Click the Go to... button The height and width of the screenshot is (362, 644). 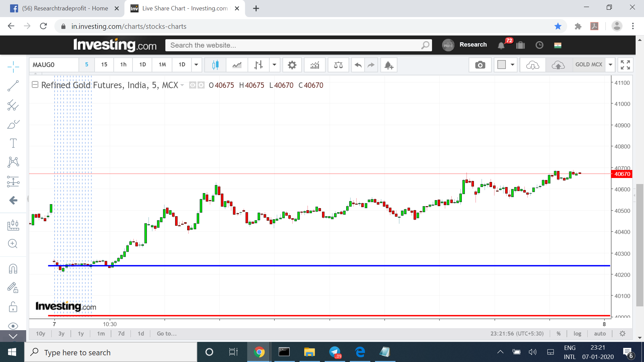tap(167, 334)
